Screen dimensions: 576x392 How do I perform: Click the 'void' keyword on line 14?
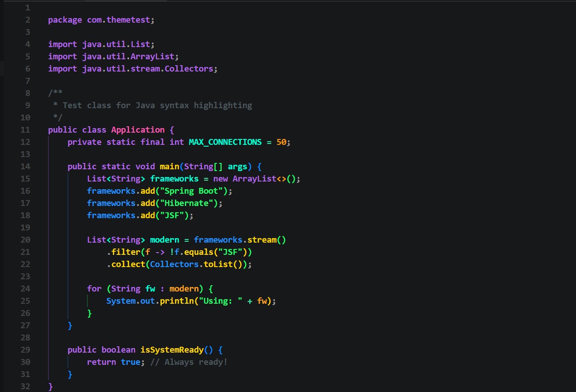click(145, 167)
